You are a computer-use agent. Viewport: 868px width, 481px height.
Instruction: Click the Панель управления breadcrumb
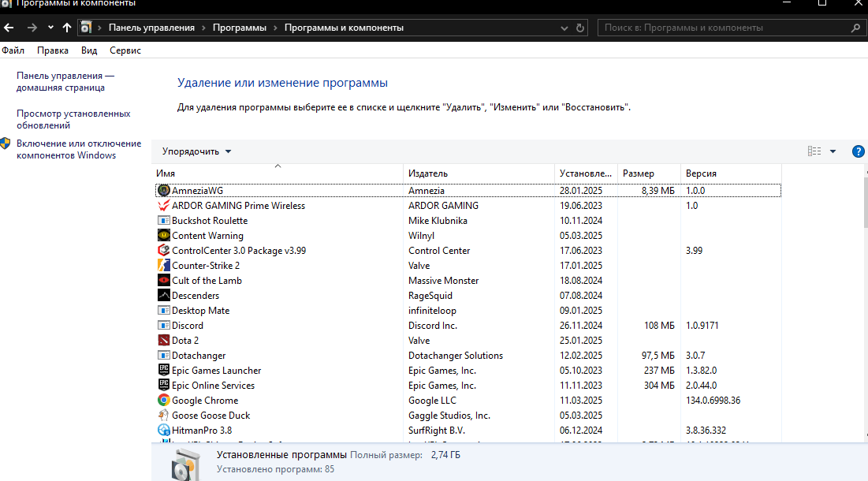[x=151, y=28]
